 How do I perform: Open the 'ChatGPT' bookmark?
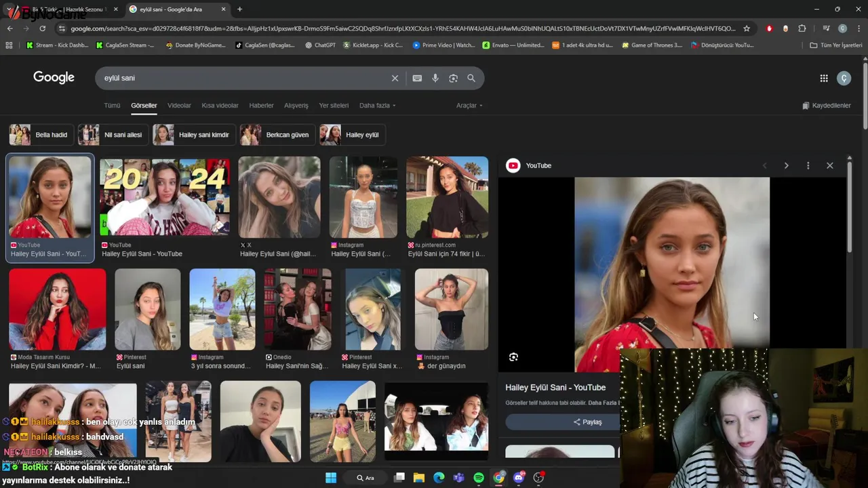tap(320, 45)
